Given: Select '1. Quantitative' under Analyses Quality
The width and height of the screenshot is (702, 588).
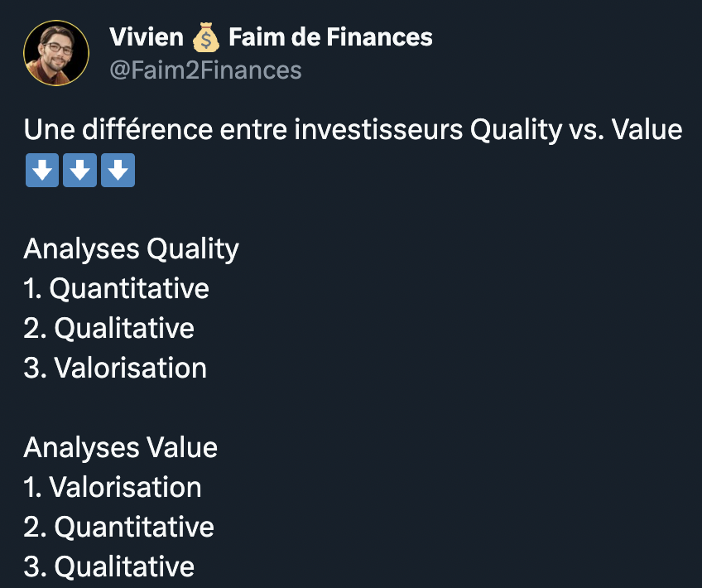Looking at the screenshot, I should coord(117,288).
